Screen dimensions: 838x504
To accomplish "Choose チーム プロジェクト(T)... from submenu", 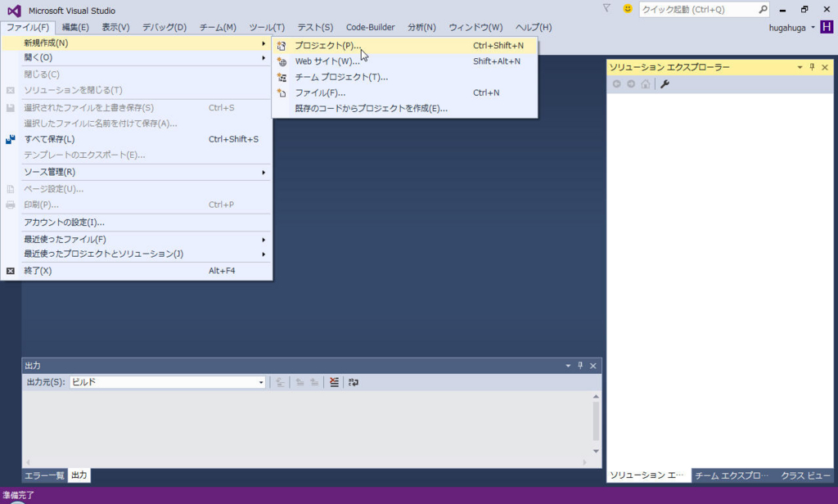I will coord(404,78).
